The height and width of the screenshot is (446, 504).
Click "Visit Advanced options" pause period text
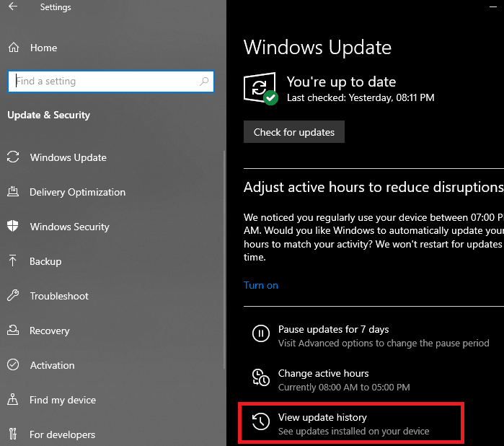[384, 344]
